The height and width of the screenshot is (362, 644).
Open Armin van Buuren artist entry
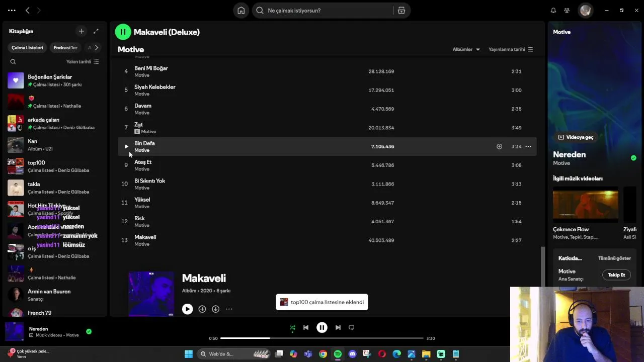click(x=55, y=295)
